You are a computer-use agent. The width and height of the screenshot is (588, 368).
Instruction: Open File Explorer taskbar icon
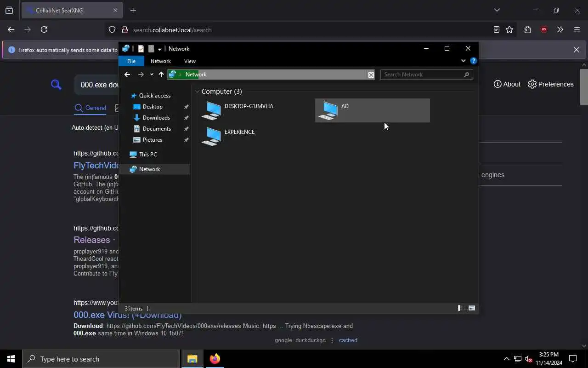pos(192,359)
